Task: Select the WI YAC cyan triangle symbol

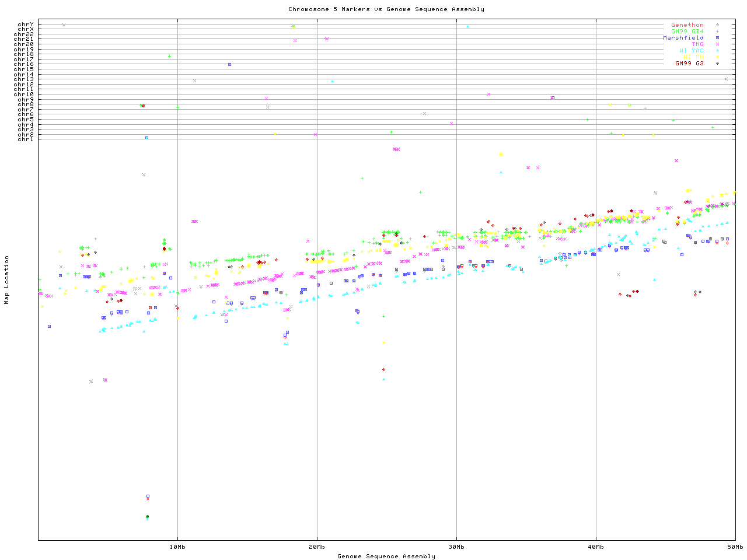Action: click(x=717, y=51)
